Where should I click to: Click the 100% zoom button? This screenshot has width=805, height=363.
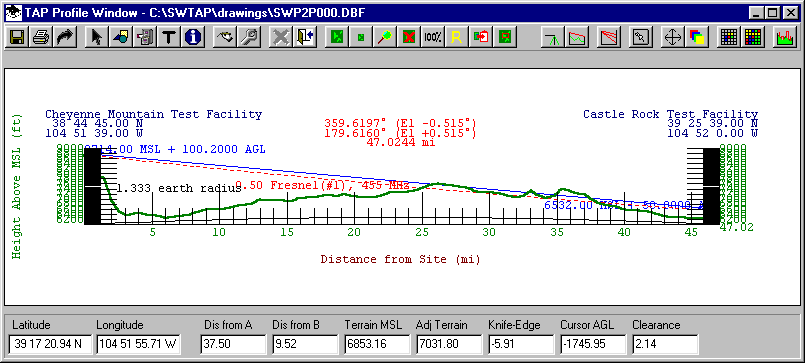[x=433, y=37]
